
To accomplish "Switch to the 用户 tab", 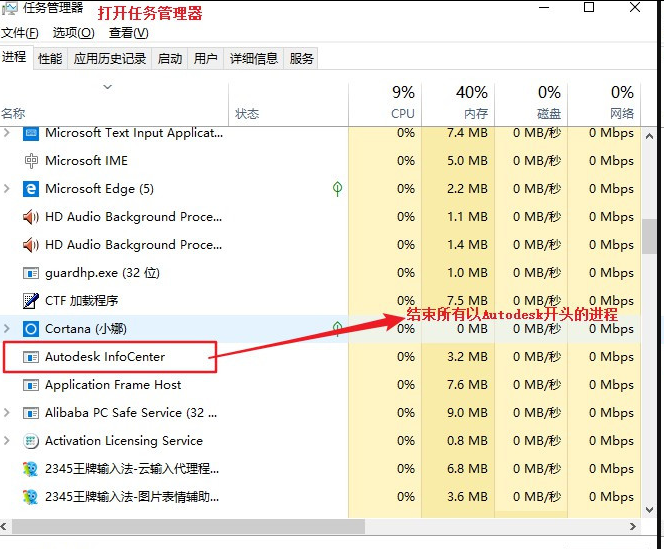I will point(206,58).
